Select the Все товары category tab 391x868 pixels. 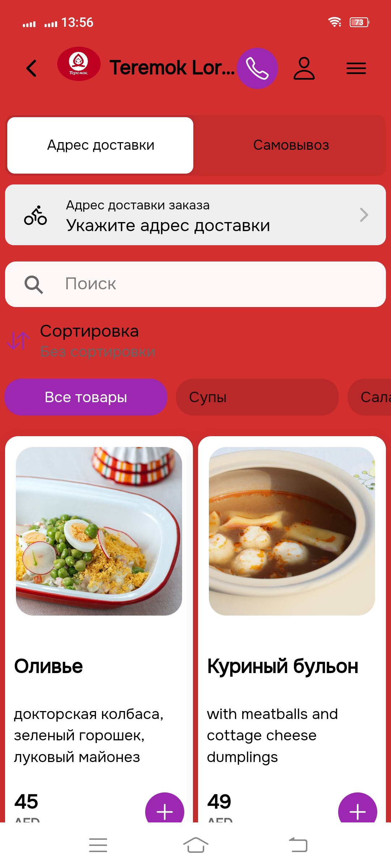(x=86, y=397)
